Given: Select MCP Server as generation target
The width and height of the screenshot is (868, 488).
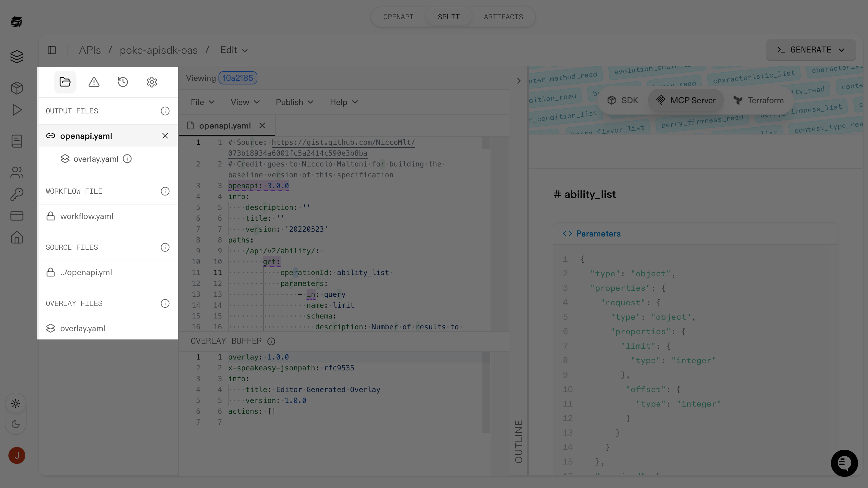Looking at the screenshot, I should point(686,100).
